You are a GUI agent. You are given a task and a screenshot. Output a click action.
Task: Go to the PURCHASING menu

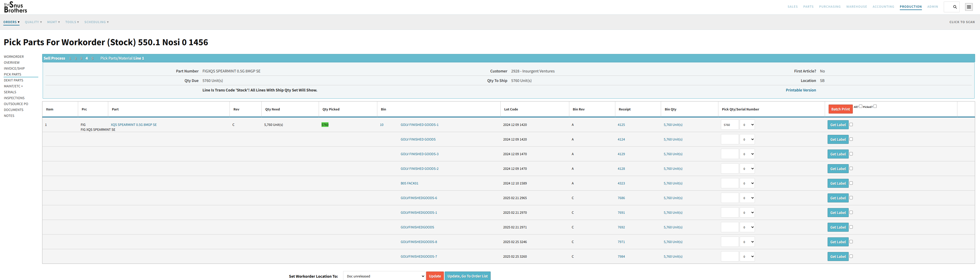coord(830,7)
